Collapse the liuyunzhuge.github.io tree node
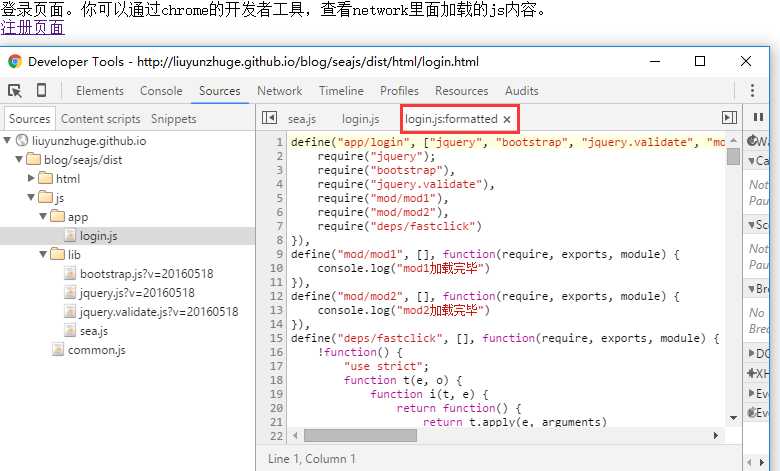 [7, 141]
